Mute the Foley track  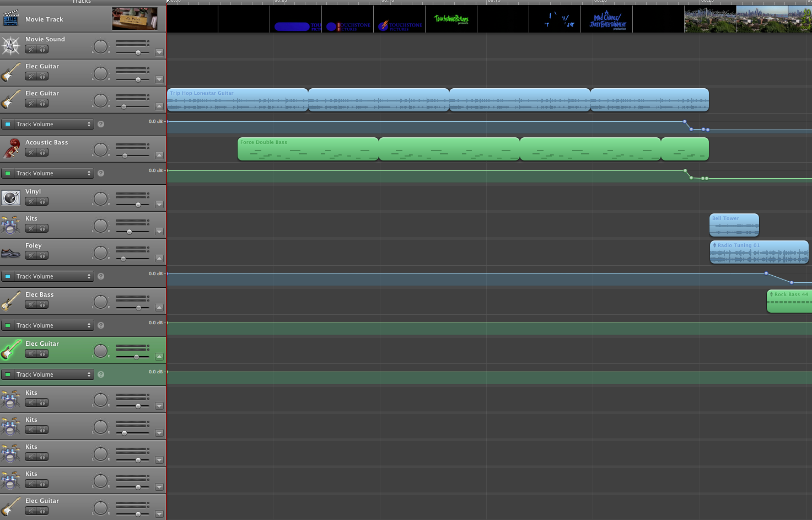31,255
